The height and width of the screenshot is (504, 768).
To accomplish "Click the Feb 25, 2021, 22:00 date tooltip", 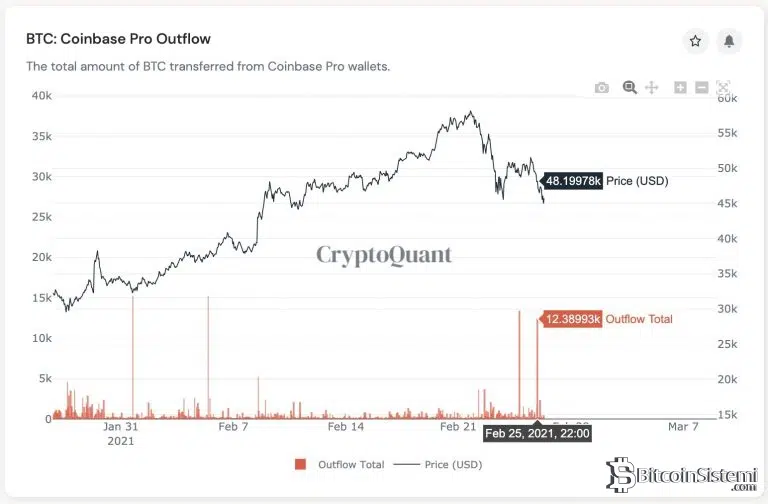I will [537, 433].
